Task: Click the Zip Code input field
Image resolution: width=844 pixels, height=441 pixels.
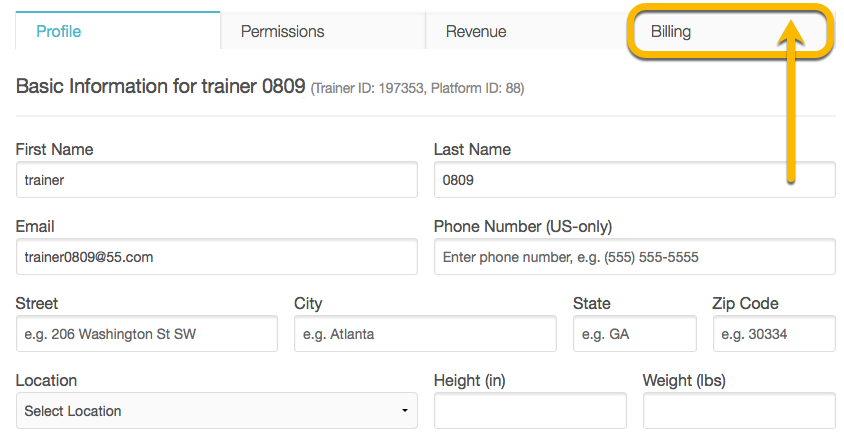Action: tap(774, 334)
